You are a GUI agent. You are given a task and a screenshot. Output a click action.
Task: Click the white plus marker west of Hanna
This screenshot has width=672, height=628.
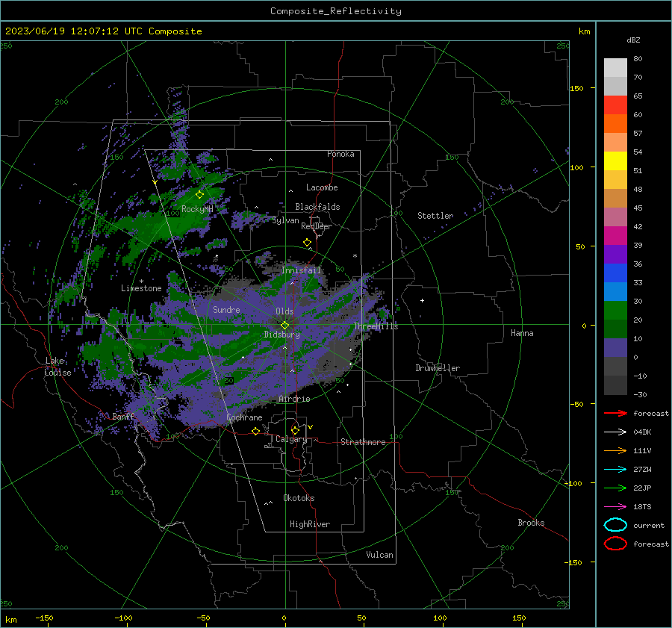point(422,300)
